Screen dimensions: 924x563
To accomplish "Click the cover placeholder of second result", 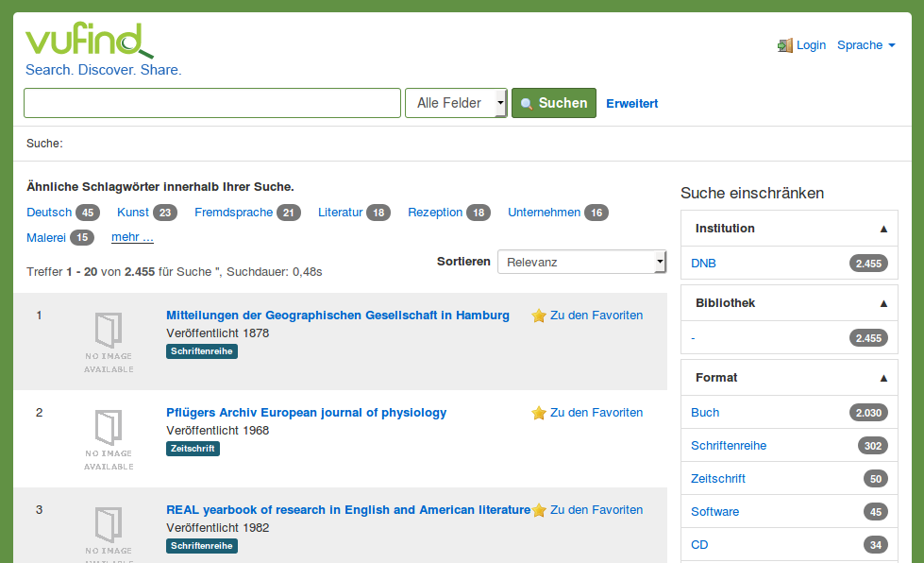I will pyautogui.click(x=109, y=440).
